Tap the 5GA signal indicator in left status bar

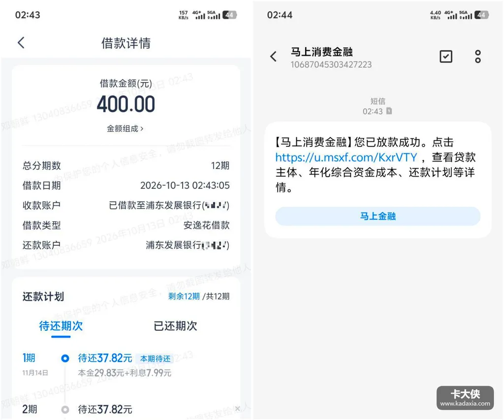click(214, 15)
